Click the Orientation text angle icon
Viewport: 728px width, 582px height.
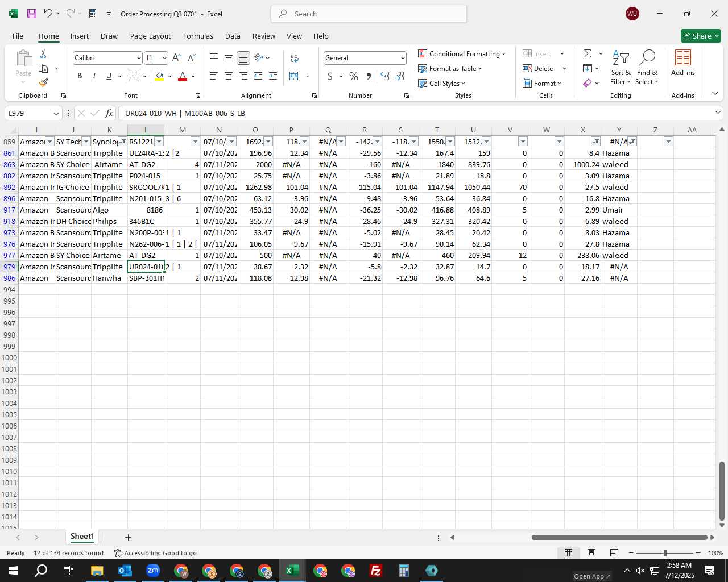point(258,57)
